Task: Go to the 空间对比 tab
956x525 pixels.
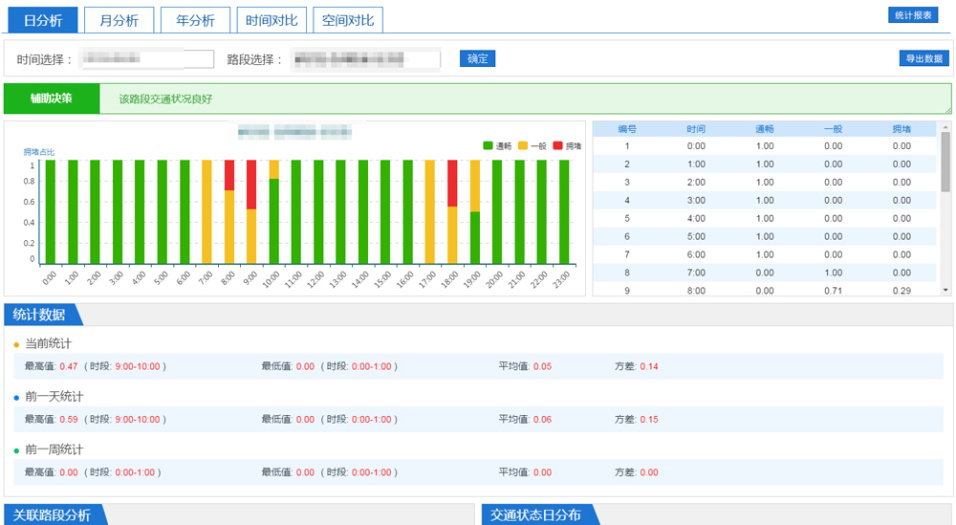Action: tap(348, 20)
